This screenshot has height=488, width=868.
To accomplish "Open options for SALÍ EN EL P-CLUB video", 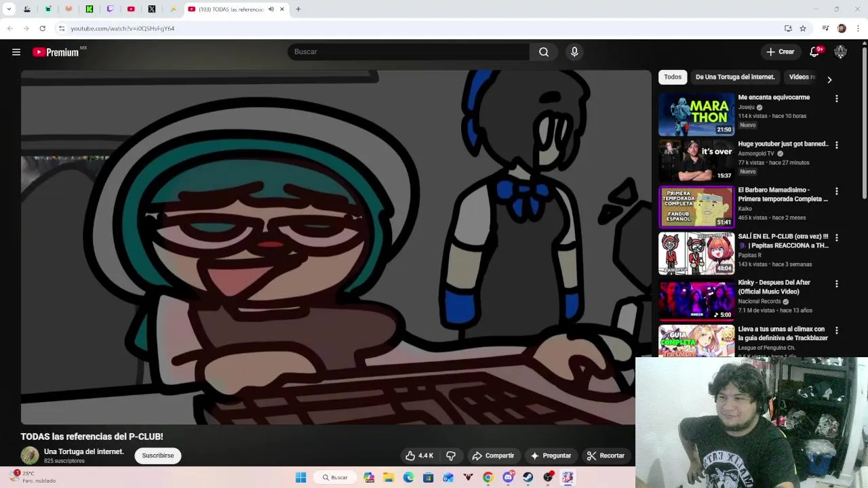I will point(836,238).
